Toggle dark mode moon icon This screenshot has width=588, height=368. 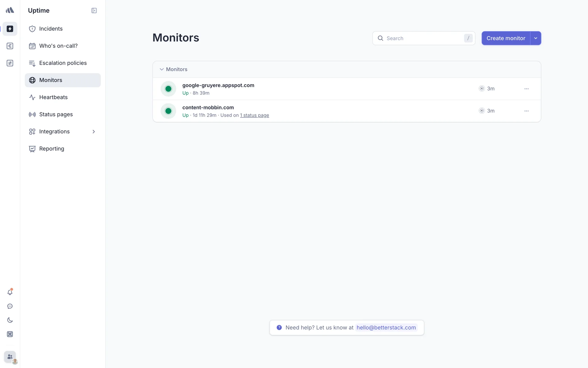point(10,320)
